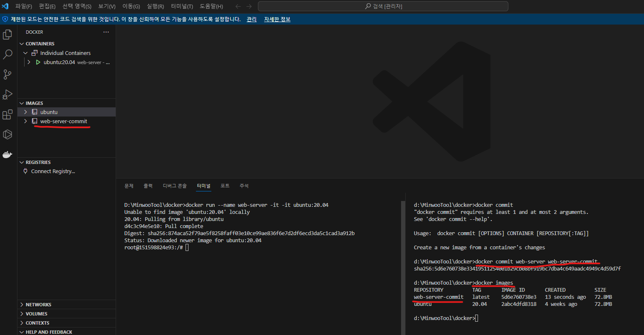Open the Source Control view

click(x=7, y=74)
